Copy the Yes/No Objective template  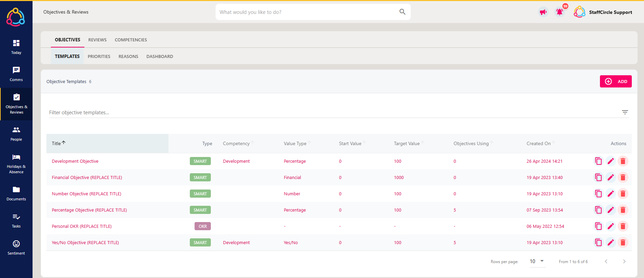pyautogui.click(x=599, y=242)
